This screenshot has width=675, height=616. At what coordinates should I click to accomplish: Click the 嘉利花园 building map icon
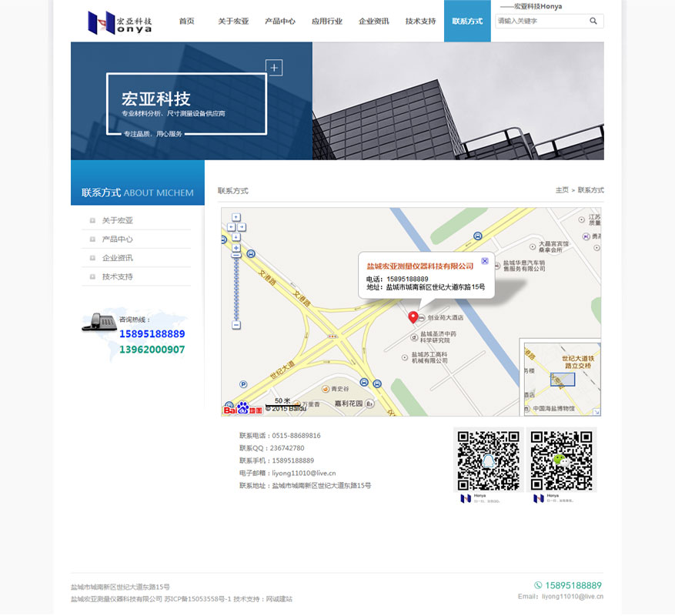(x=369, y=403)
